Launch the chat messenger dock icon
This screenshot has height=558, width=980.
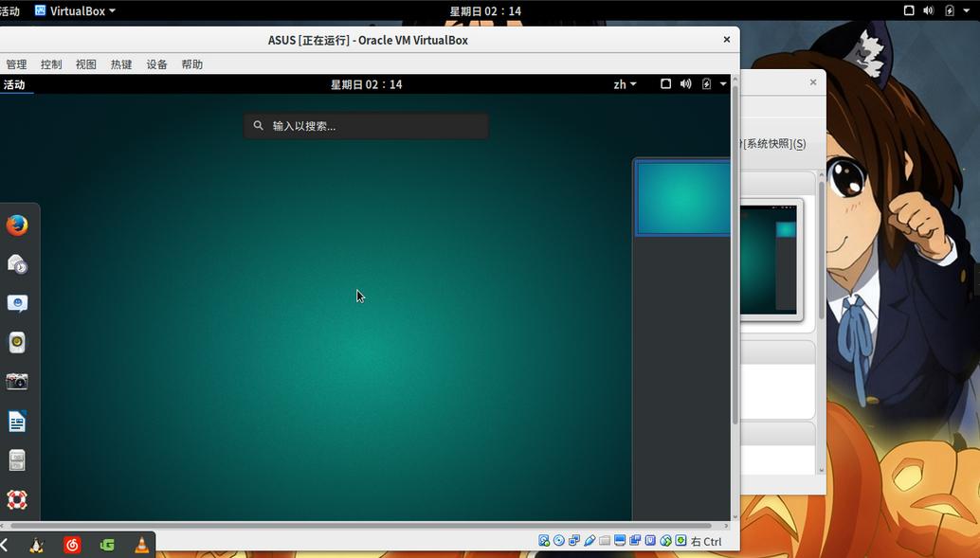(17, 304)
